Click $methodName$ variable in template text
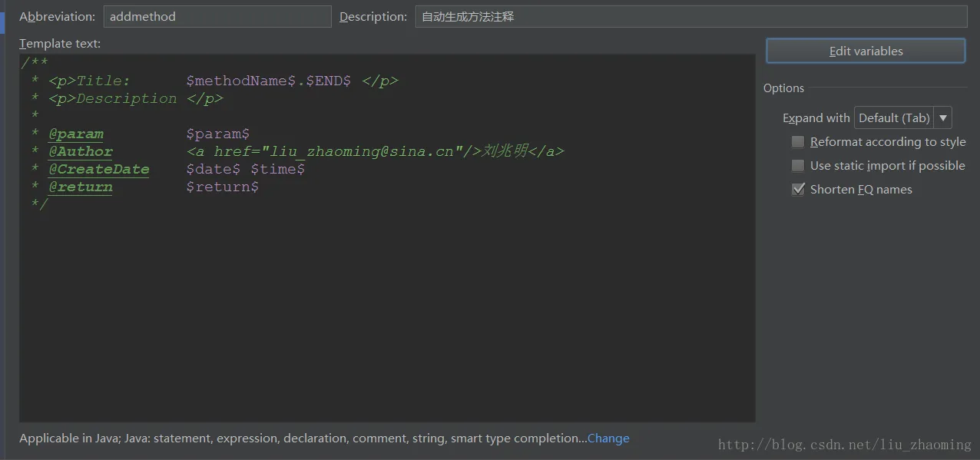The image size is (980, 460). 242,81
